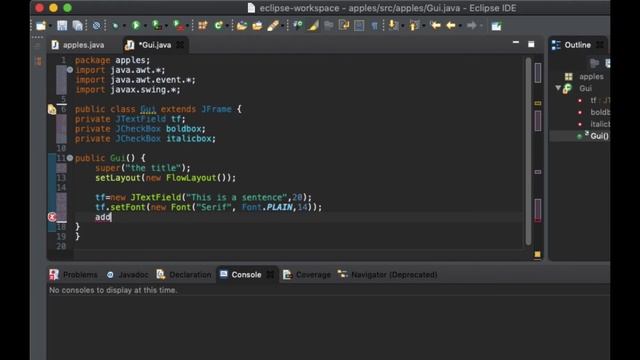Run the program with green Run button
The height and width of the screenshot is (360, 640).
[x=136, y=26]
